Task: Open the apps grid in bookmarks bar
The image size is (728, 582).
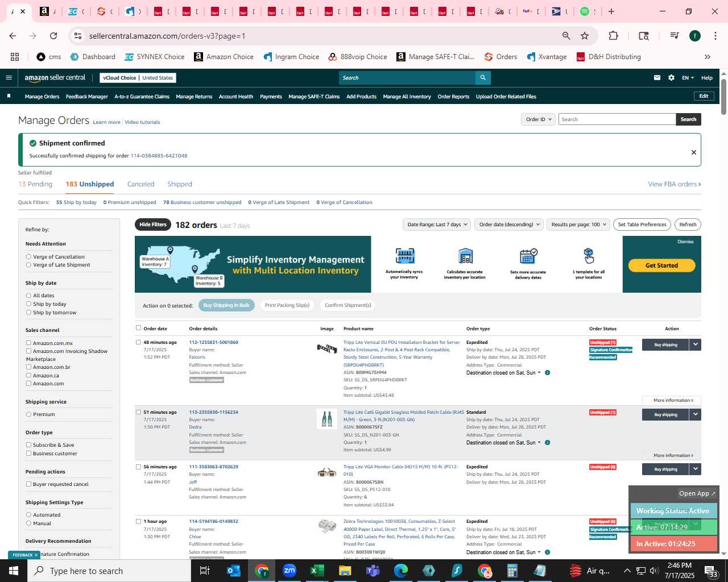Action: (15, 57)
